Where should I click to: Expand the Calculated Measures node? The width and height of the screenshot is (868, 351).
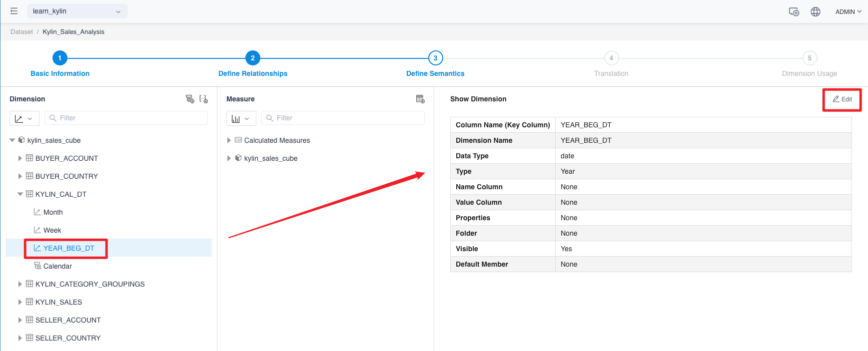coord(229,140)
